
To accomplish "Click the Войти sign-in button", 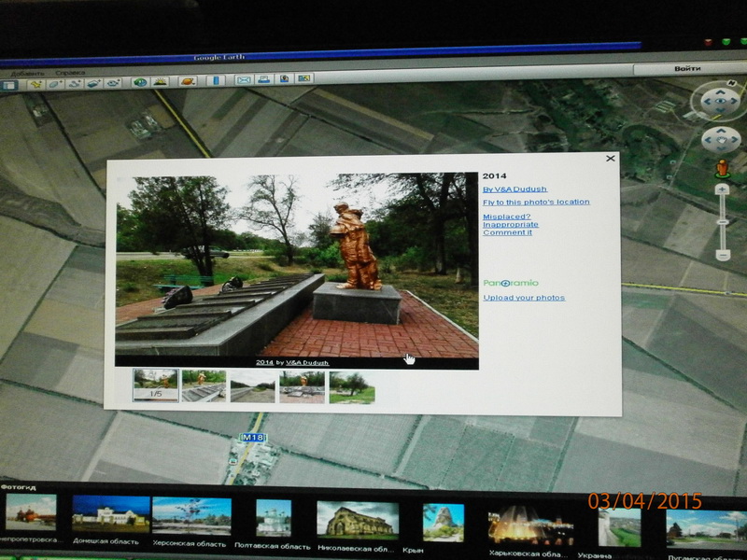I will pos(687,68).
